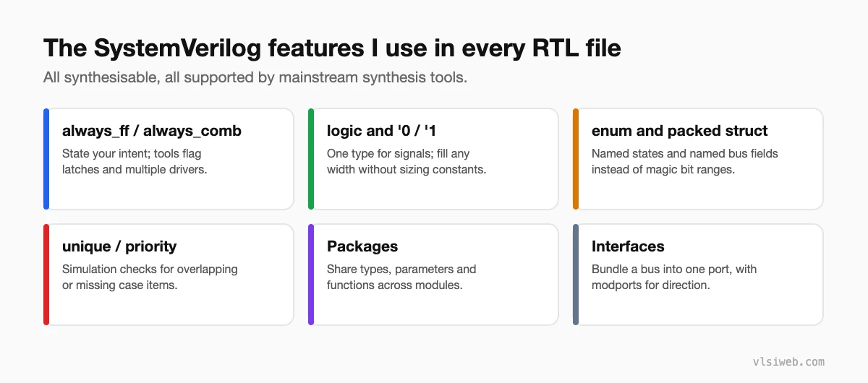
Task: Click the text 'instead of magic bit ranges.'
Action: pos(665,170)
